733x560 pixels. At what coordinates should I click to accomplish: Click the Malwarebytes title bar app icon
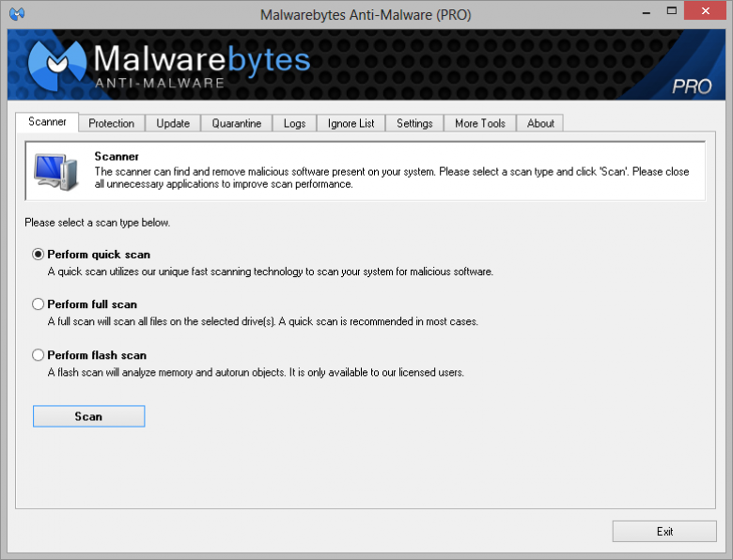coord(17,13)
